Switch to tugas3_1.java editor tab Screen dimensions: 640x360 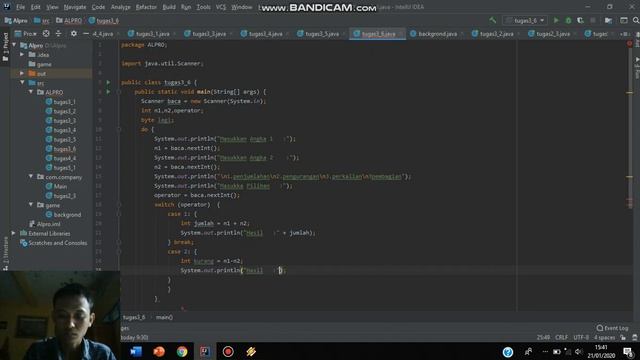pos(152,34)
